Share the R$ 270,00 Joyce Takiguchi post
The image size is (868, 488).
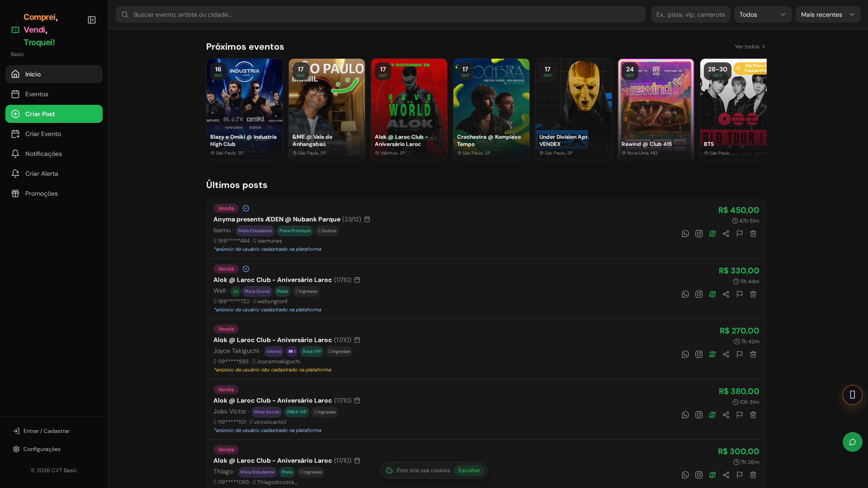coord(726,354)
